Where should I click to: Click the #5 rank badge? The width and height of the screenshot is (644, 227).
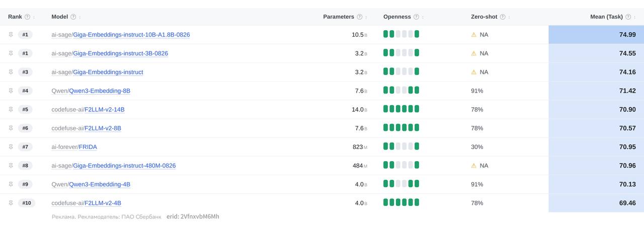(x=25, y=109)
